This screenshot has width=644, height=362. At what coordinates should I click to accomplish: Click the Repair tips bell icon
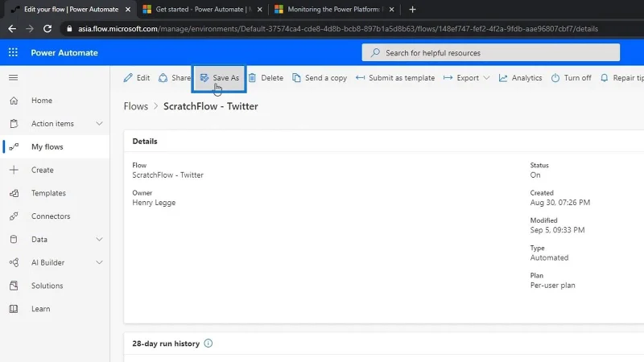pyautogui.click(x=605, y=77)
